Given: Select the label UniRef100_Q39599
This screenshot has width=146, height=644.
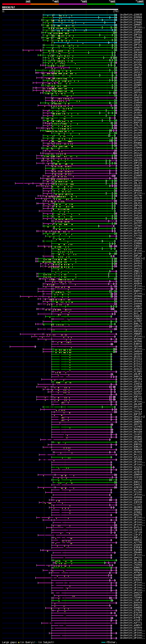Looking at the screenshot, I should point(131,32).
